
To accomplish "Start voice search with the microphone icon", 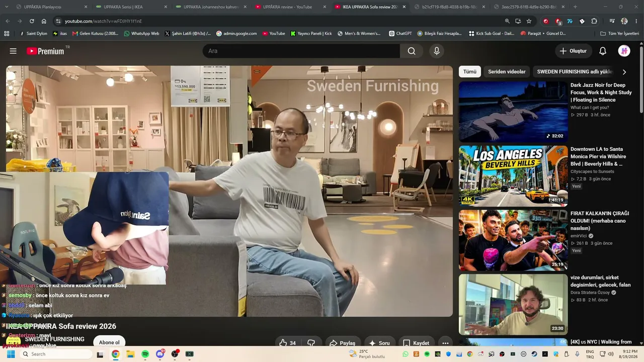I will [437, 51].
